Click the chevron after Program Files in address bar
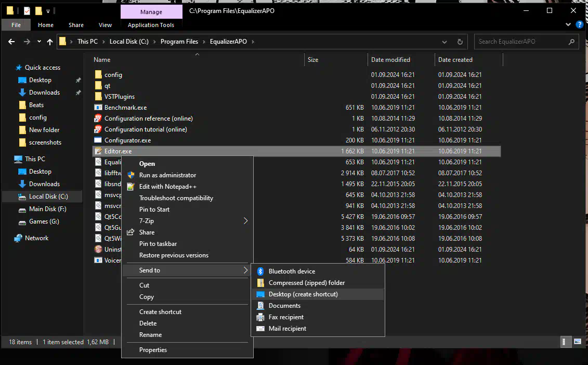588x365 pixels. pos(204,42)
